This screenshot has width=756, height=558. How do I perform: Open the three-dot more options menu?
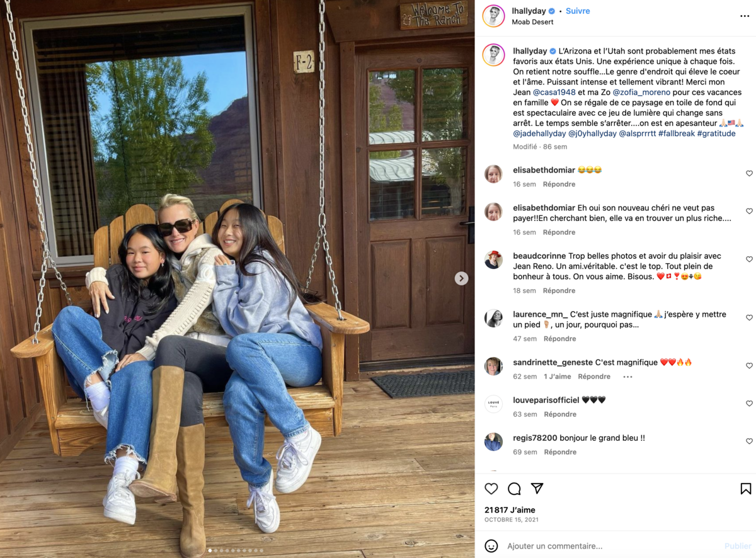[x=745, y=16]
